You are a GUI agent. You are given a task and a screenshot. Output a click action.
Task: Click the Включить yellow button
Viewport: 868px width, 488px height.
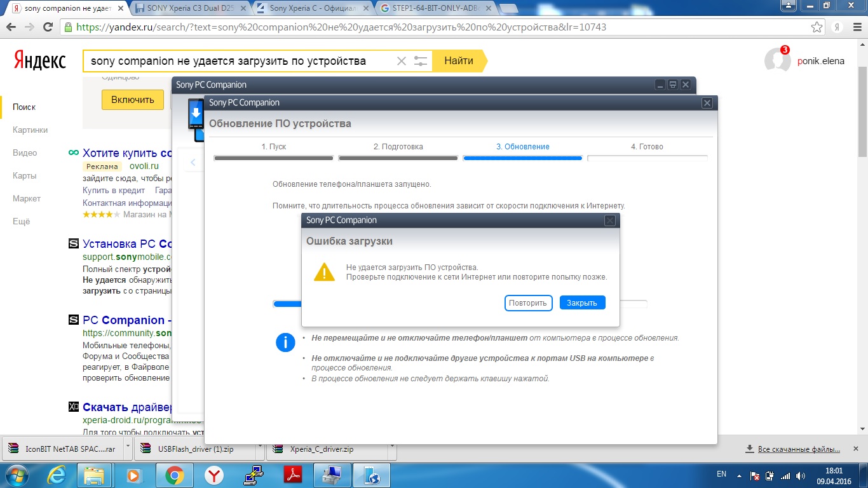coord(133,100)
